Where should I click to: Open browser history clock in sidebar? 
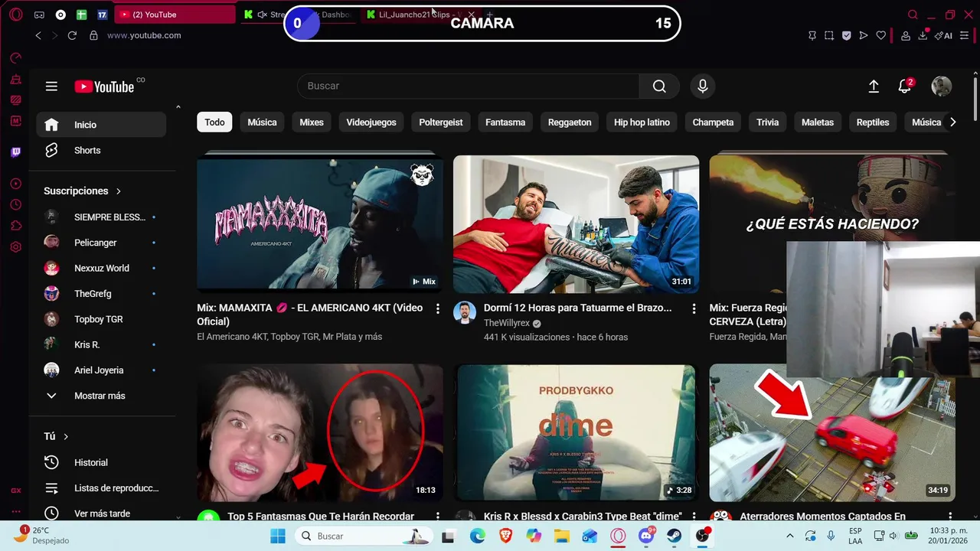point(15,204)
